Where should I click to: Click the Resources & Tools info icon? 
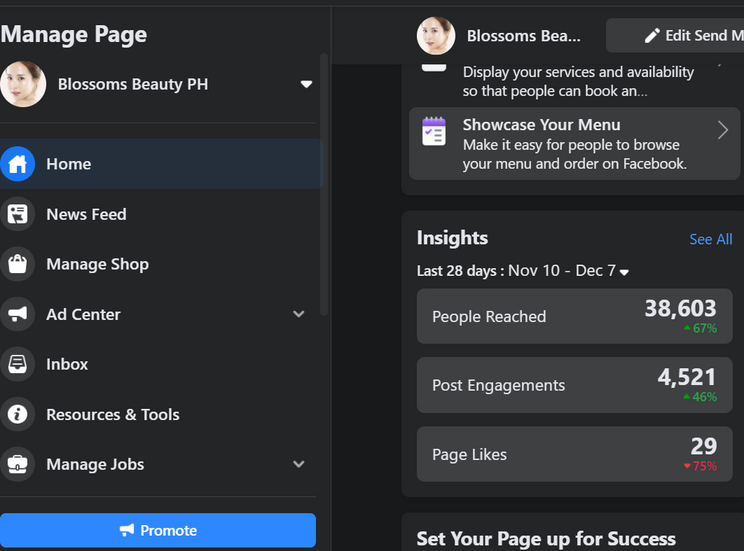coord(18,414)
